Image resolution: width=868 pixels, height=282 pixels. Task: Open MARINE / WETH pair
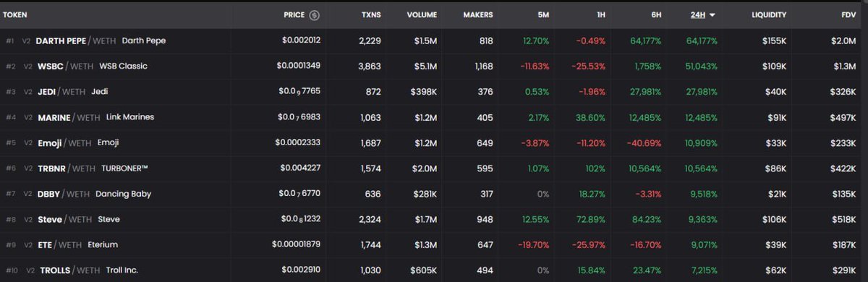click(x=69, y=117)
